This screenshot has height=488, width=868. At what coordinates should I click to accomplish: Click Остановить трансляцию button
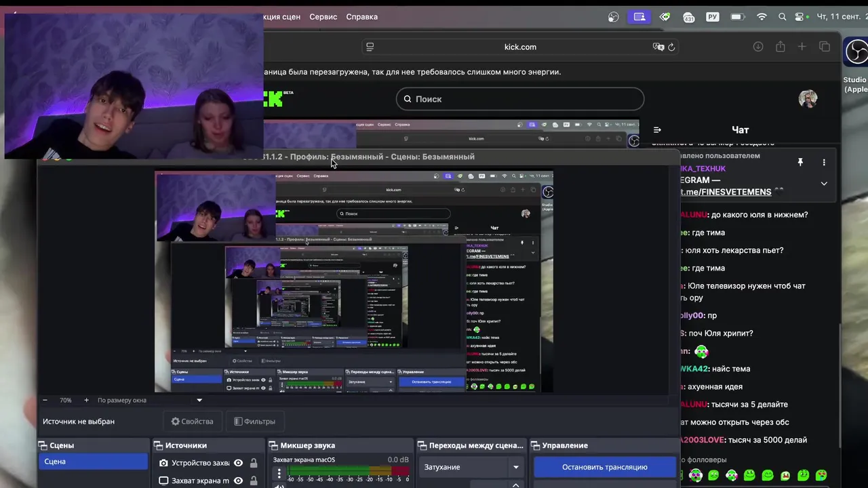point(605,467)
